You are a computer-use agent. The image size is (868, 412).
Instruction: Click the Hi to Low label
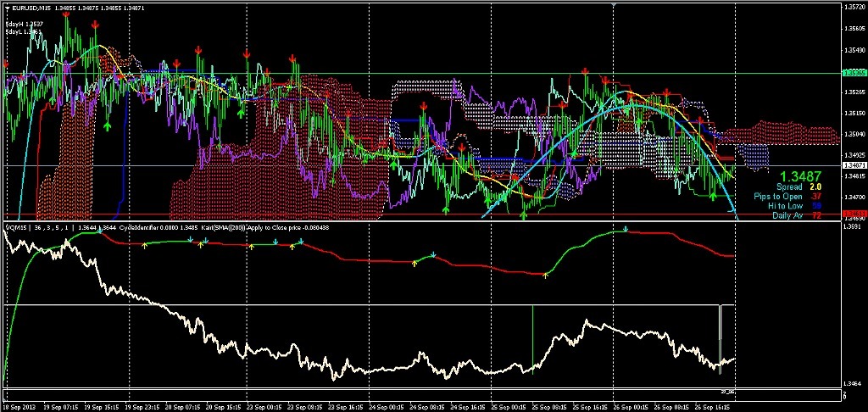[785, 206]
